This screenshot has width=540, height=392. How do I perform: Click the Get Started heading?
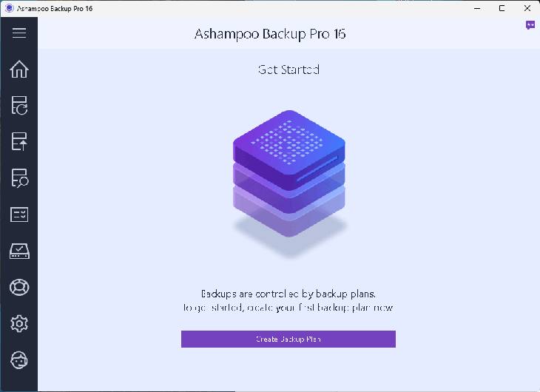tap(288, 70)
